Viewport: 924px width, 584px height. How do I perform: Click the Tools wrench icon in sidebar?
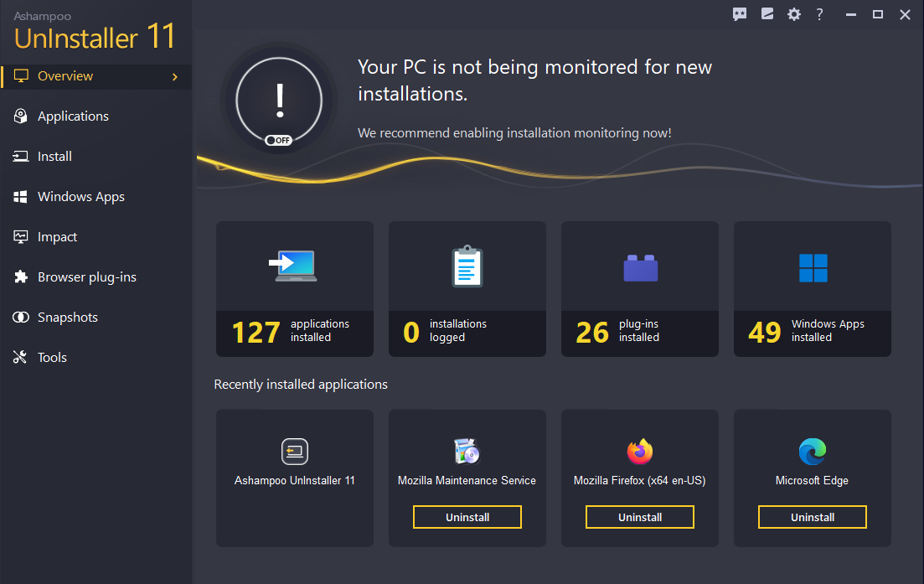[20, 357]
